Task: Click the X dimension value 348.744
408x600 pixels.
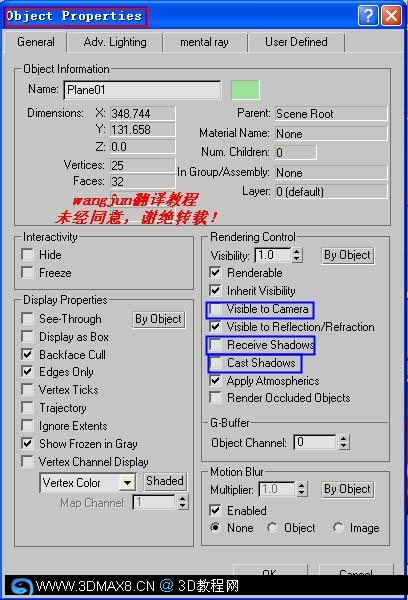Action: coord(142,114)
